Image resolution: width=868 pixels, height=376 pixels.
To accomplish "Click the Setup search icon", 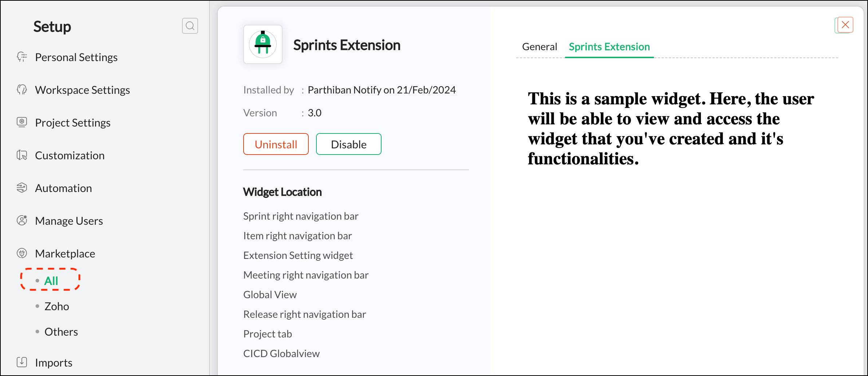I will (190, 26).
